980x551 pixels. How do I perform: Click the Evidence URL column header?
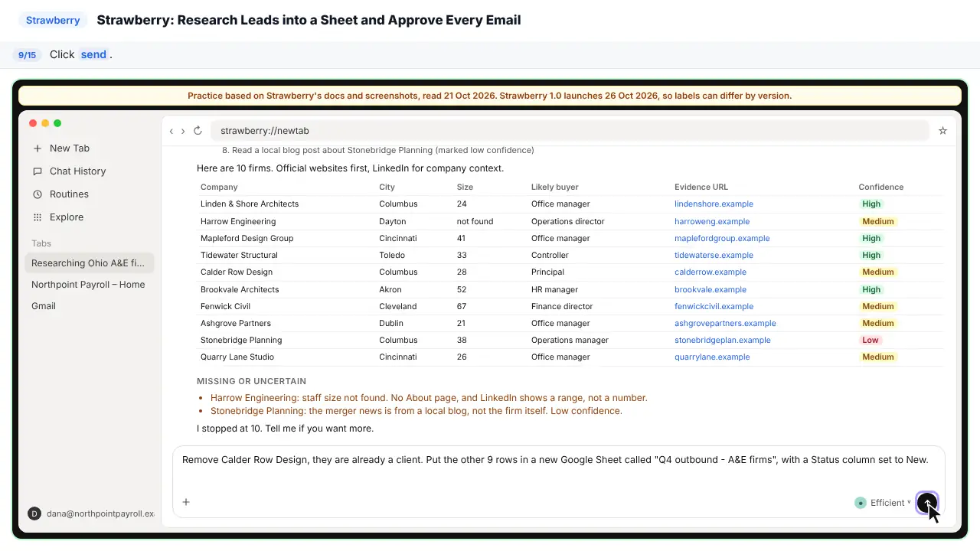tap(701, 187)
